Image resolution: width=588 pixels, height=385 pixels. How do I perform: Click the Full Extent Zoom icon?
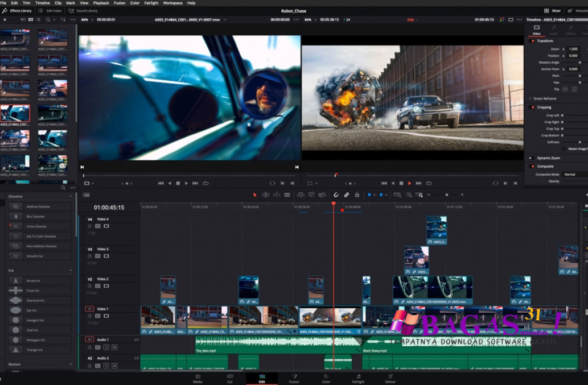tap(397, 194)
